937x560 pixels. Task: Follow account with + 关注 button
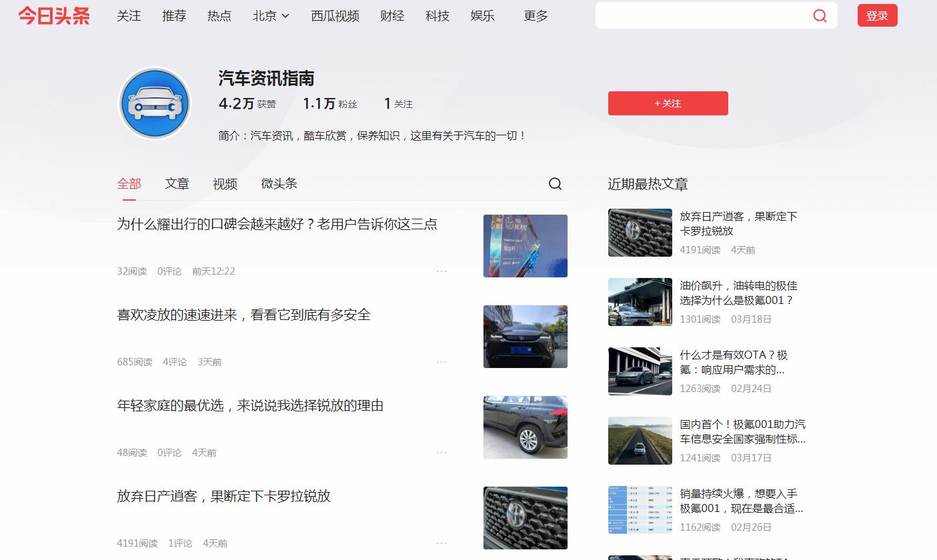pos(668,103)
